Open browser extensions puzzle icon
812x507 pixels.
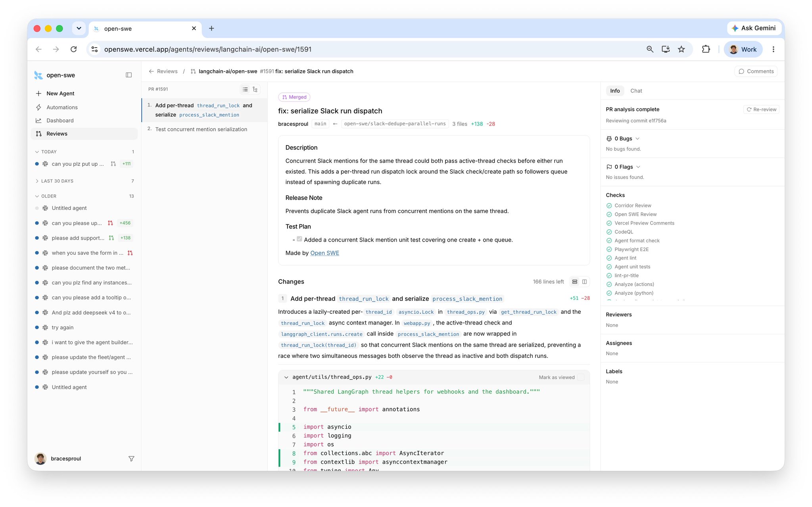[x=706, y=49]
